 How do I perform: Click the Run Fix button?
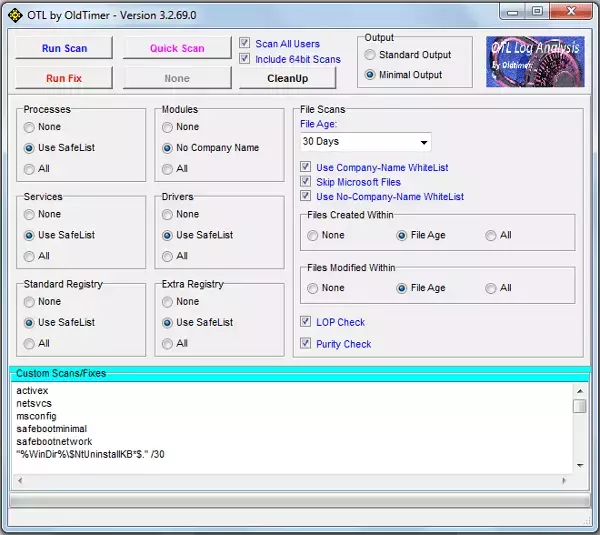64,78
